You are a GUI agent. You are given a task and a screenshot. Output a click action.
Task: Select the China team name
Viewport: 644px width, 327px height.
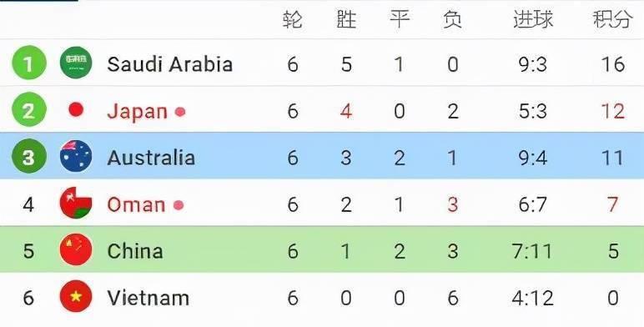pos(134,251)
